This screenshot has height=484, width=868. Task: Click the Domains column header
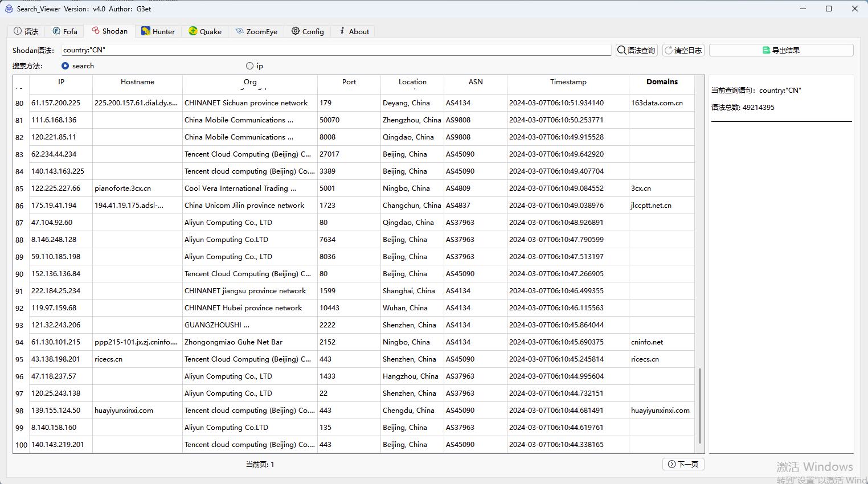pos(662,82)
